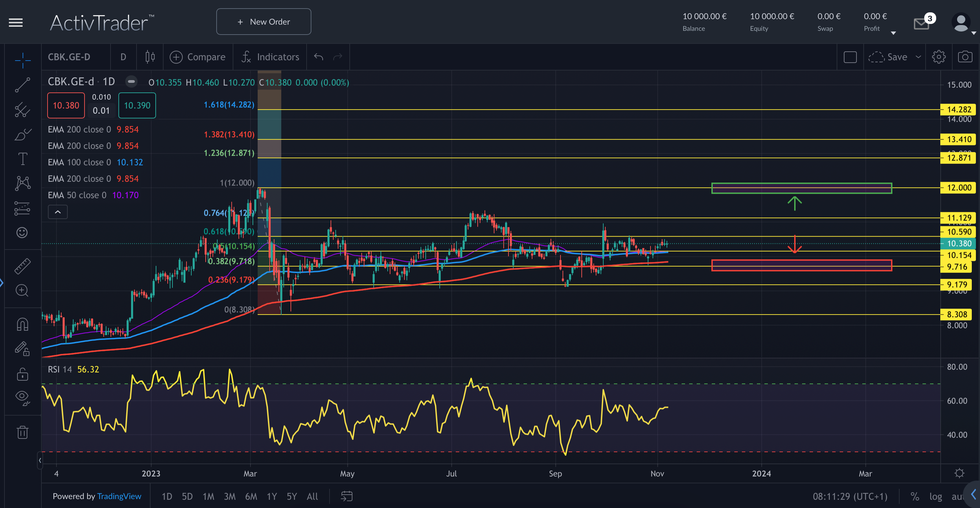Open the TradingView link
This screenshot has height=508, width=980.
click(x=119, y=496)
